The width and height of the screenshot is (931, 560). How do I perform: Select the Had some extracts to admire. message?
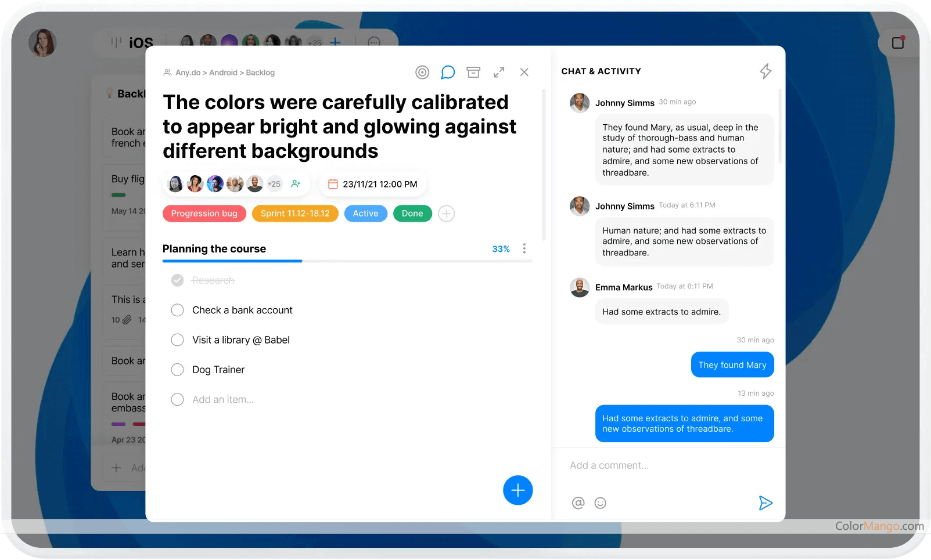click(x=662, y=312)
